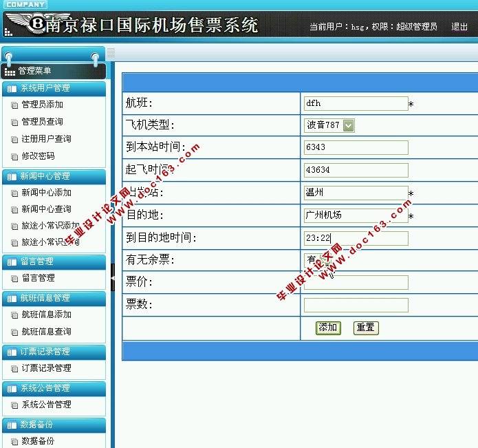Click the page icon next to 修改密码
478x448 pixels.
[14, 157]
